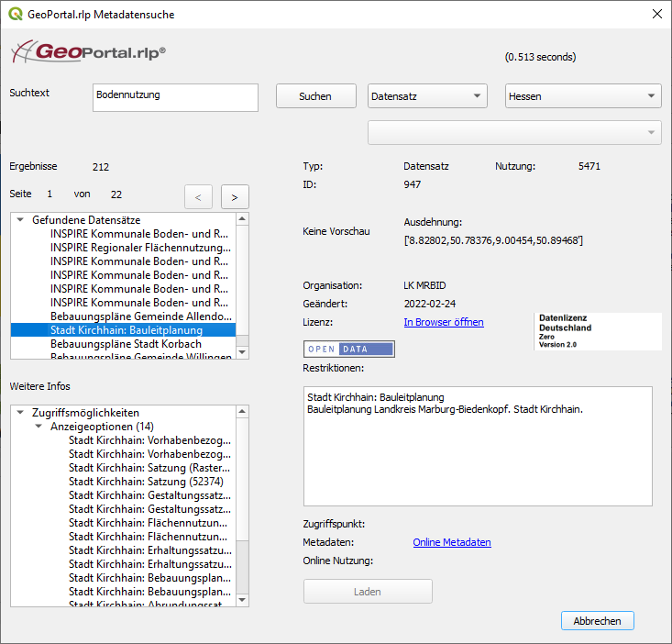Click the Ergebnisse count 212
The width and height of the screenshot is (672, 644).
point(101,167)
